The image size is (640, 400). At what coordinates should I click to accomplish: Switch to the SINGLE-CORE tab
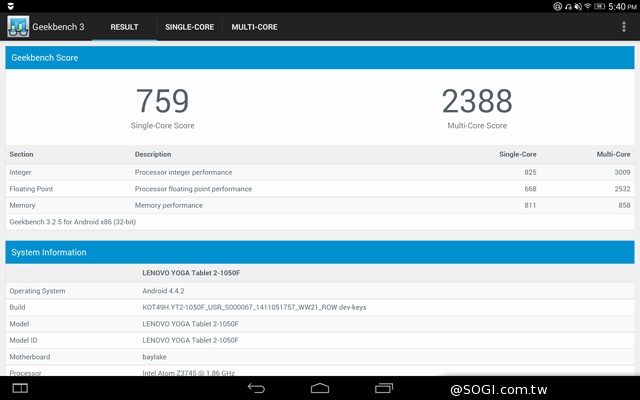click(189, 27)
